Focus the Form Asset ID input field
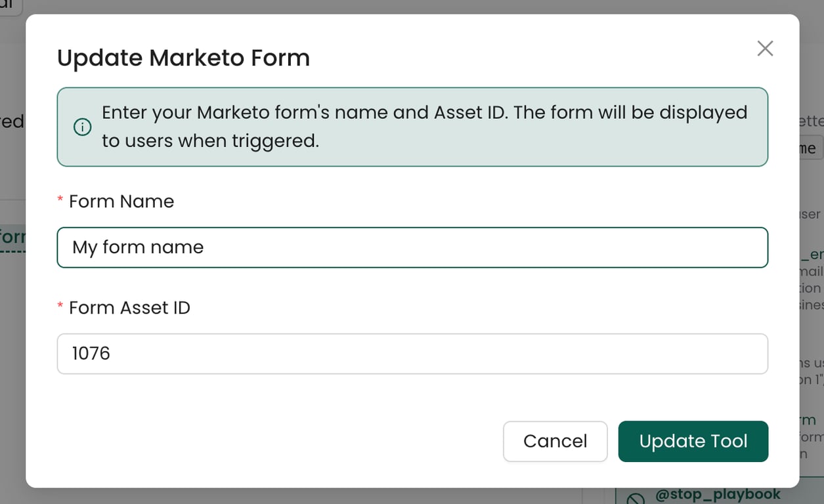 click(x=412, y=354)
